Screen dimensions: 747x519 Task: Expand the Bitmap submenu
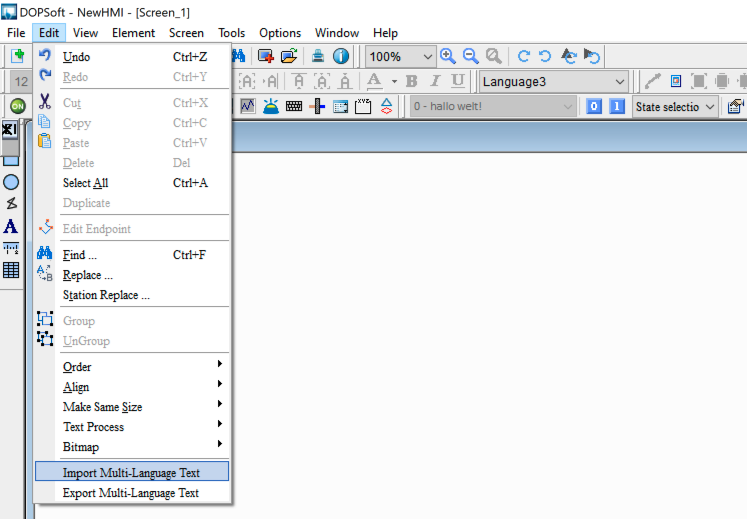pos(132,447)
